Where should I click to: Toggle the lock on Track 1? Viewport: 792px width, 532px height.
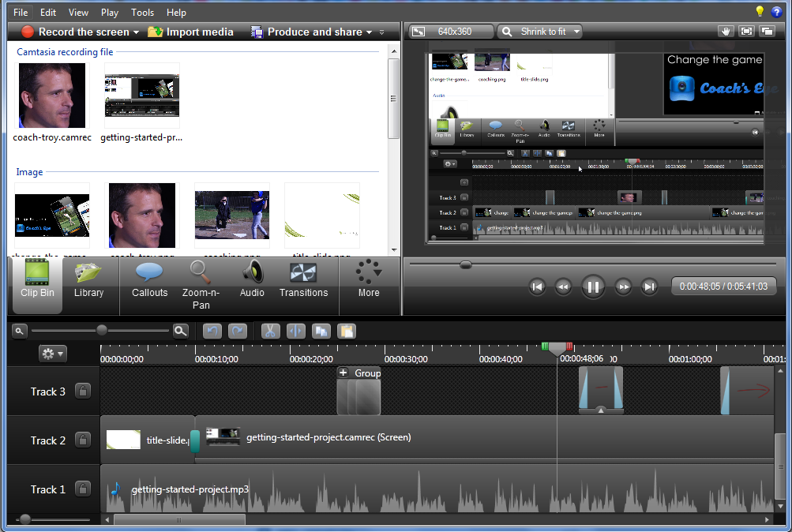pos(83,489)
